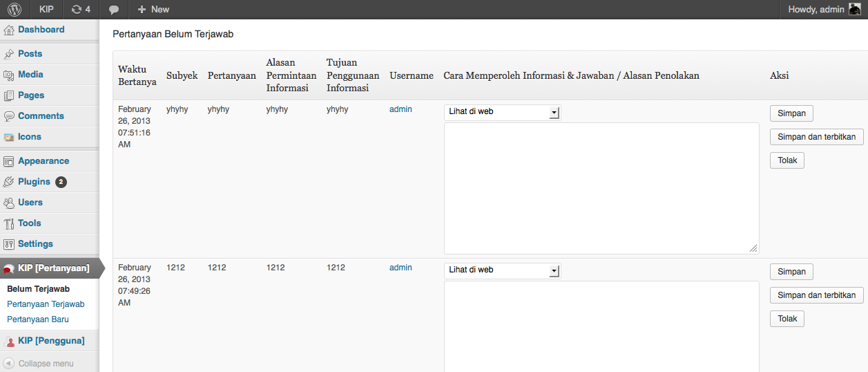Click the Settings icon in sidebar

9,244
